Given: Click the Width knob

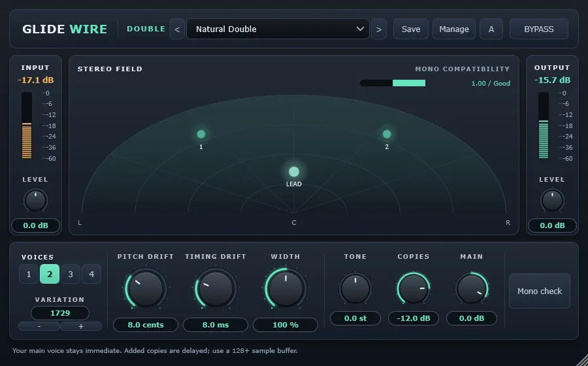Looking at the screenshot, I should 286,289.
